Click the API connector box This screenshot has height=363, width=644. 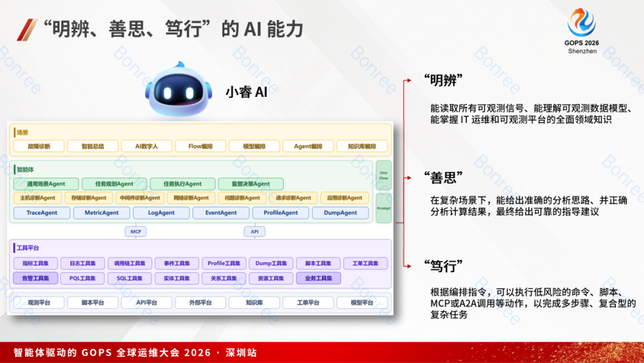click(x=254, y=232)
